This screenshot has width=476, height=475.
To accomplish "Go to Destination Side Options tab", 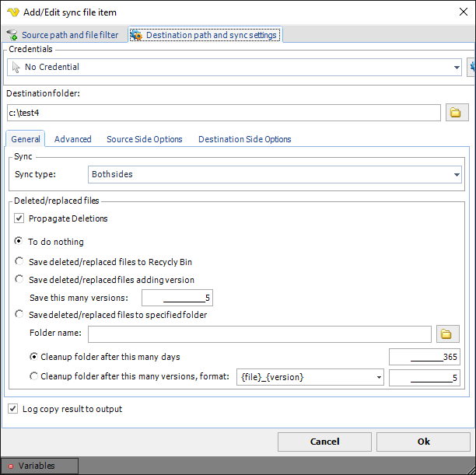I will tap(244, 139).
